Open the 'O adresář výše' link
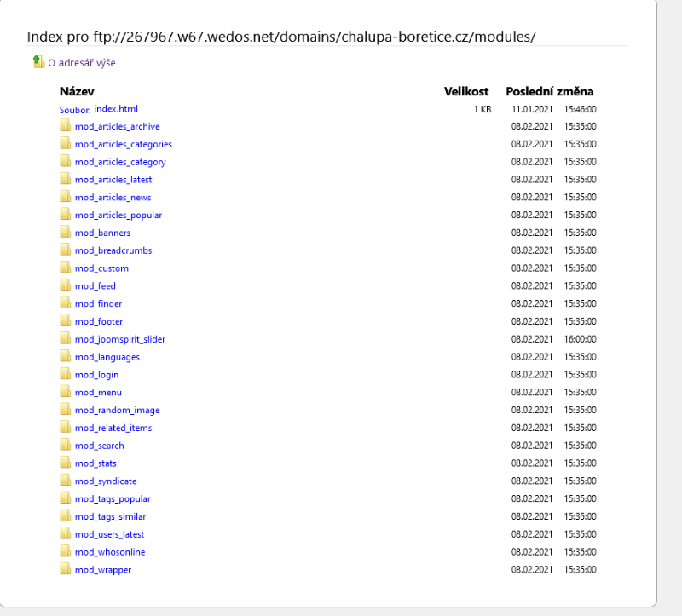Viewport: 682px width, 616px height. [82, 63]
